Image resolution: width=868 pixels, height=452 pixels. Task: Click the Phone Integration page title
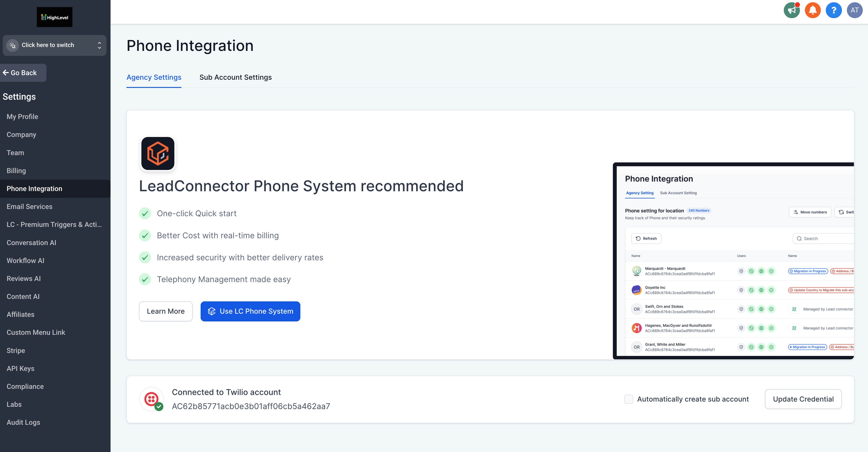click(x=190, y=45)
